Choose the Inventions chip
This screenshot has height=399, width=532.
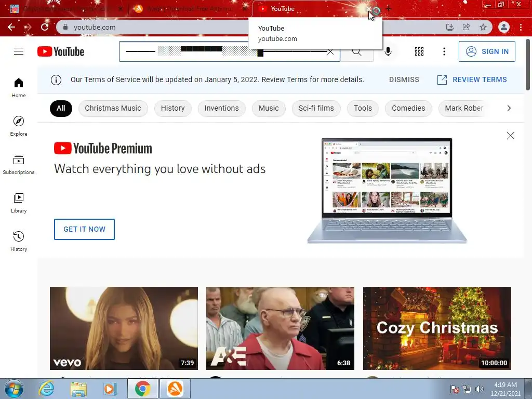point(221,108)
